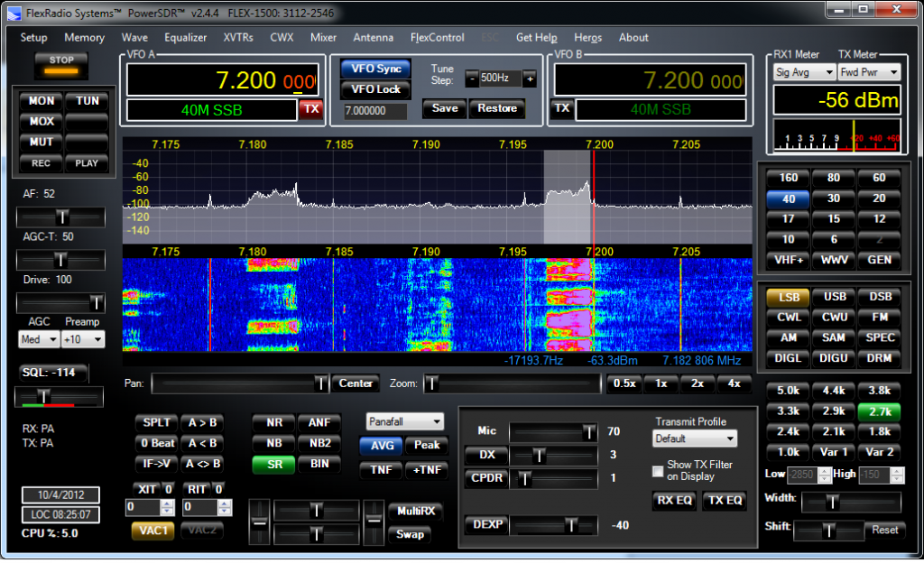Toggle the DEXP downward expander button
This screenshot has width=924, height=563.
(x=486, y=524)
